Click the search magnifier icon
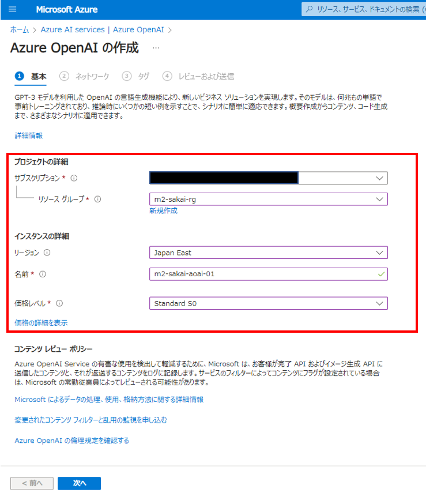The width and height of the screenshot is (426, 504). click(309, 9)
